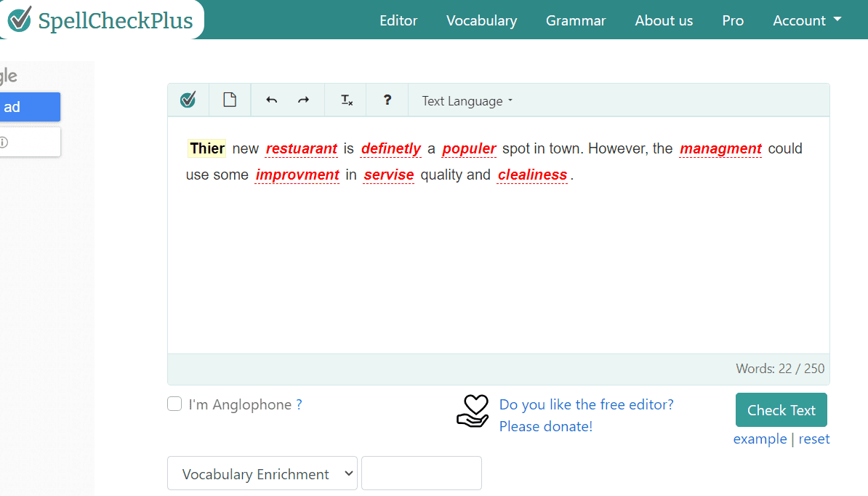Screen dimensions: 868x496
Task: Switch to the Grammar section
Action: 576,20
